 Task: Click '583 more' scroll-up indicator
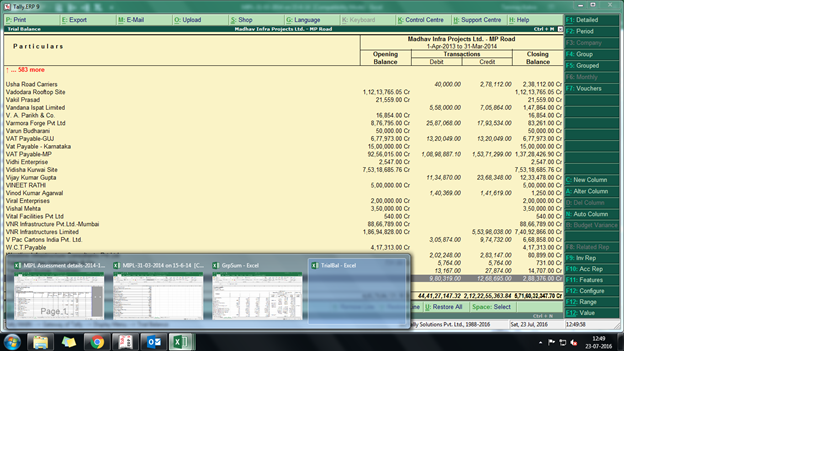25,70
